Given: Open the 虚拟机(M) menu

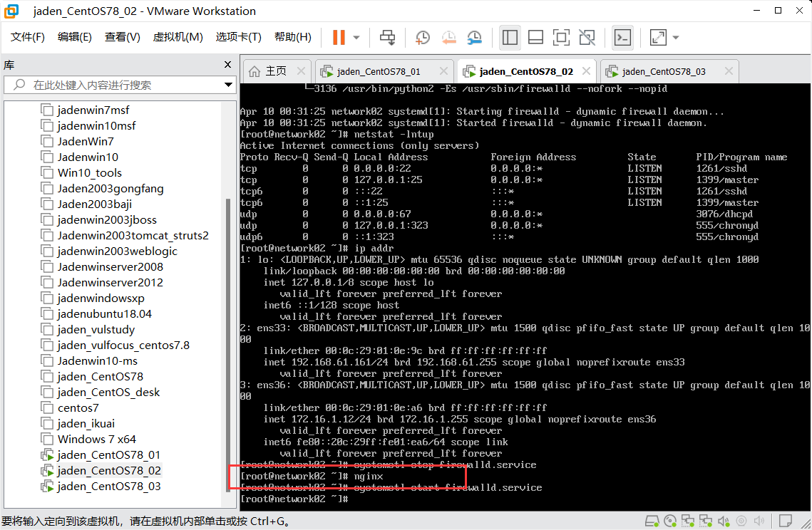Looking at the screenshot, I should pos(178,37).
